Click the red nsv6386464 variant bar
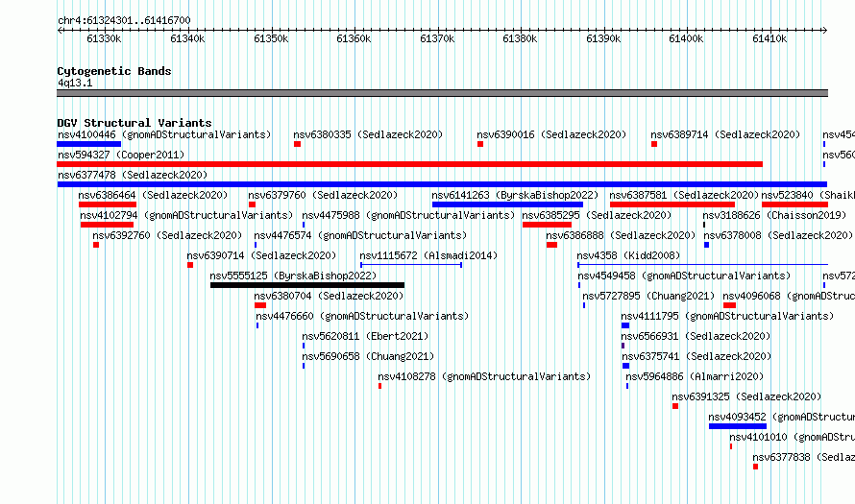 tap(108, 204)
